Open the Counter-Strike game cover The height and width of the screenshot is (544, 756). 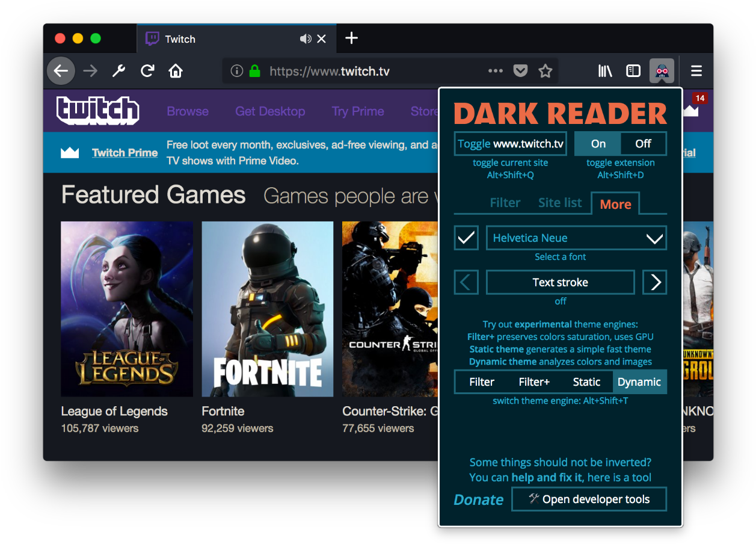coord(390,309)
